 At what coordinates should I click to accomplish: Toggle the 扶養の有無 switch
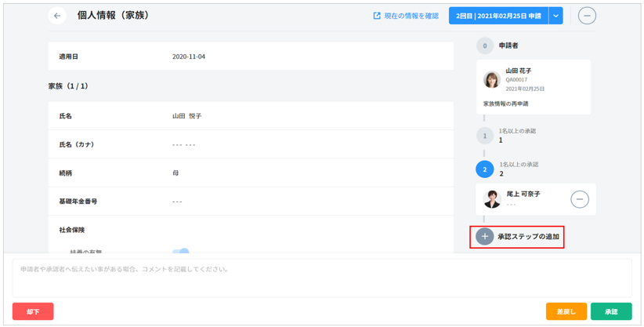[x=181, y=251]
